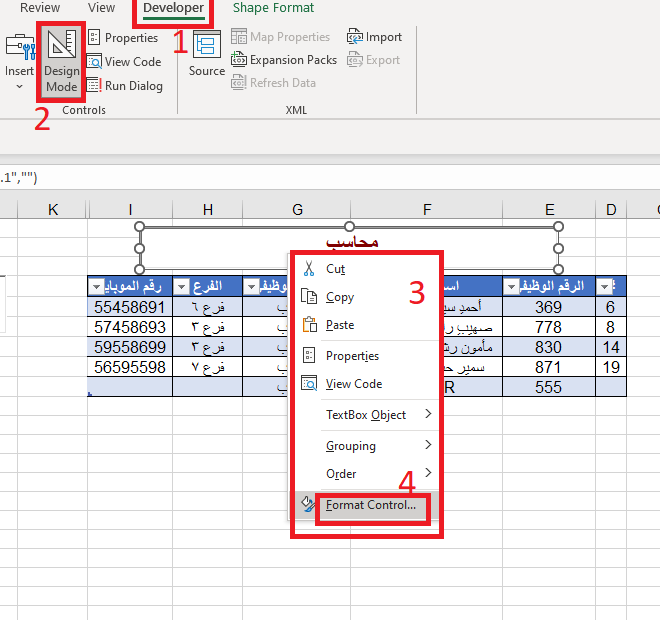
Task: Click cell containing 59558699
Action: [130, 347]
